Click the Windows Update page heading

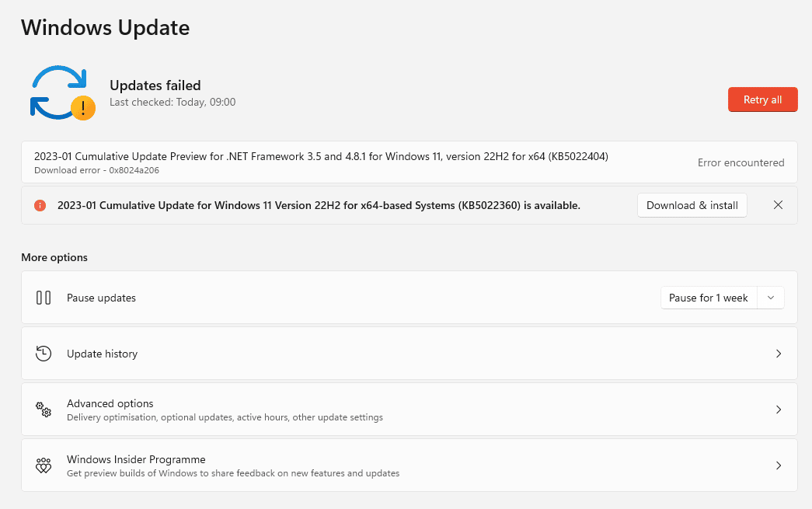coord(106,28)
